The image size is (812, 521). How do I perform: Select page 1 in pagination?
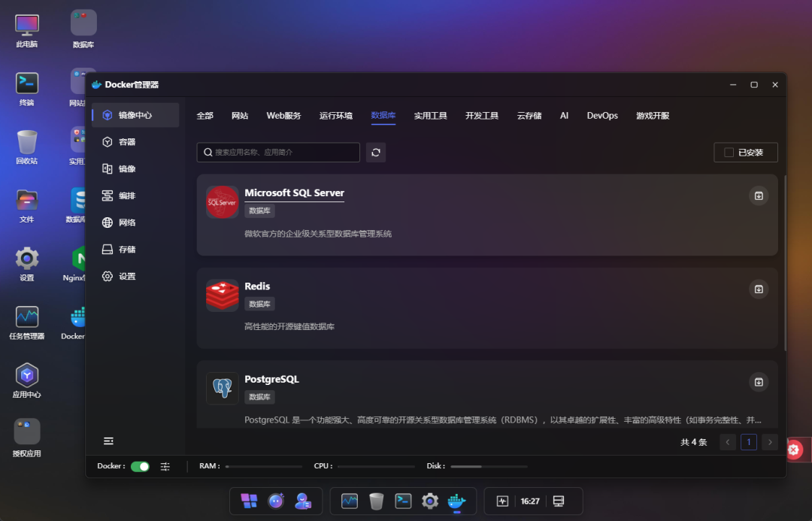[x=749, y=442]
